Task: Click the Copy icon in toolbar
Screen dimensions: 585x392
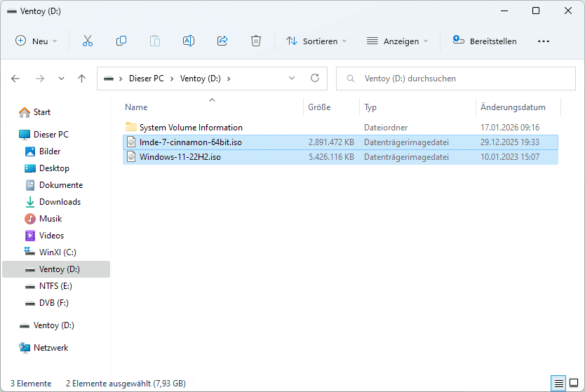Action: coord(121,41)
